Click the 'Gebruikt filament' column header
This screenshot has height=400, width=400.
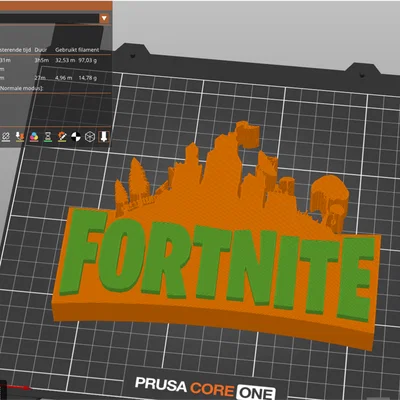pos(77,50)
